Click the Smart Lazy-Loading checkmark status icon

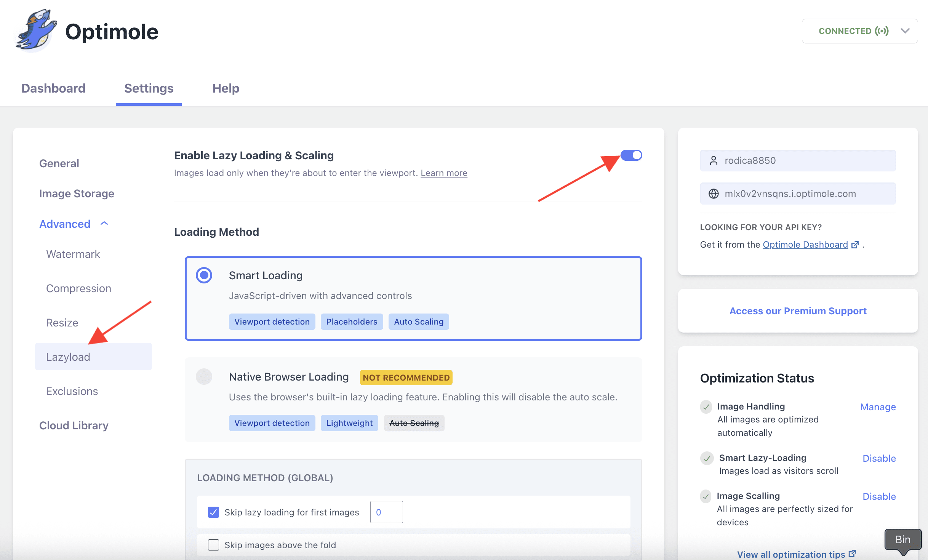pyautogui.click(x=707, y=458)
